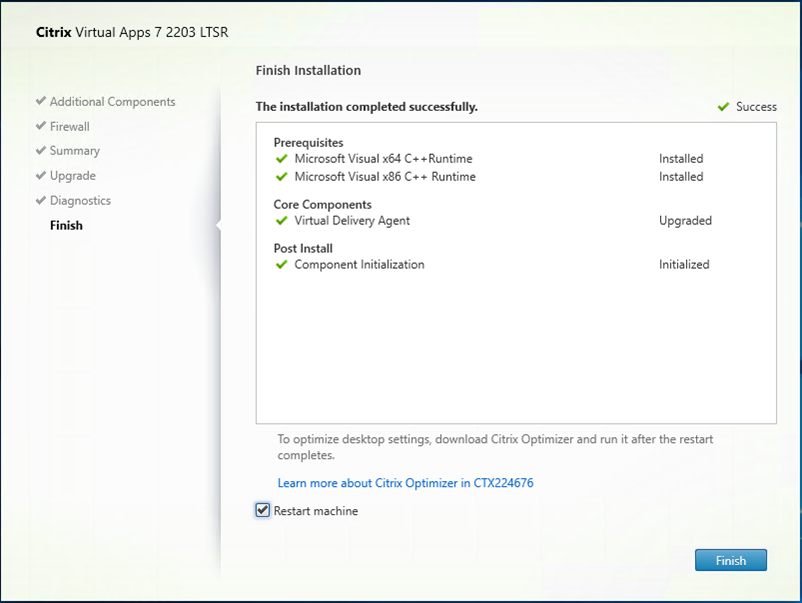Click the Initialized status text
The width and height of the screenshot is (802, 603).
(684, 264)
